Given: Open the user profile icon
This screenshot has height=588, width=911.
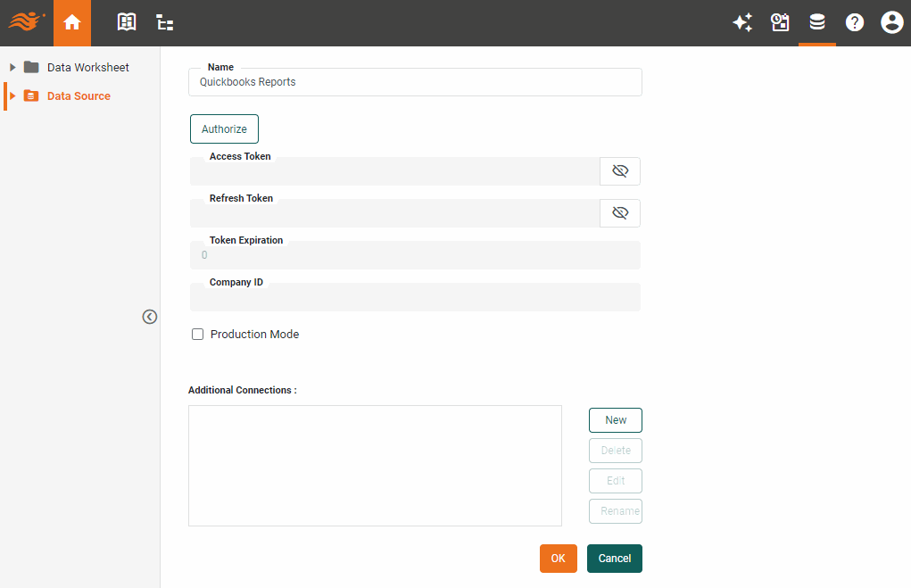Looking at the screenshot, I should pyautogui.click(x=891, y=22).
